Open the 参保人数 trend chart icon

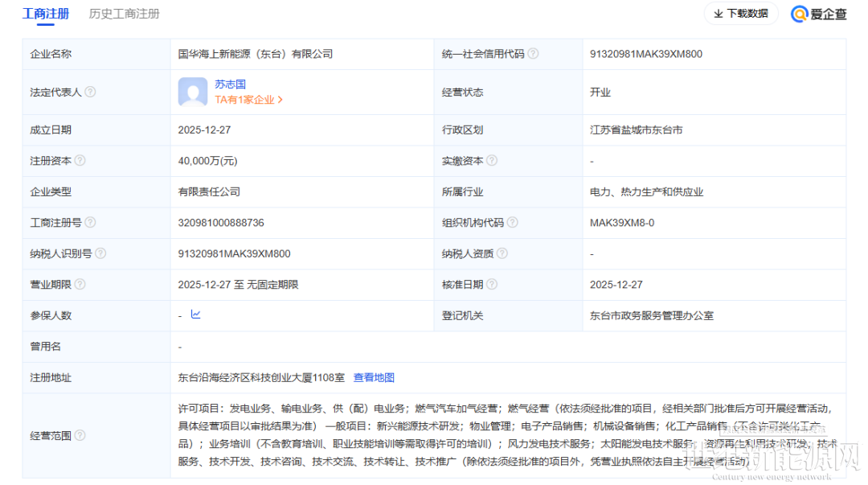point(195,314)
